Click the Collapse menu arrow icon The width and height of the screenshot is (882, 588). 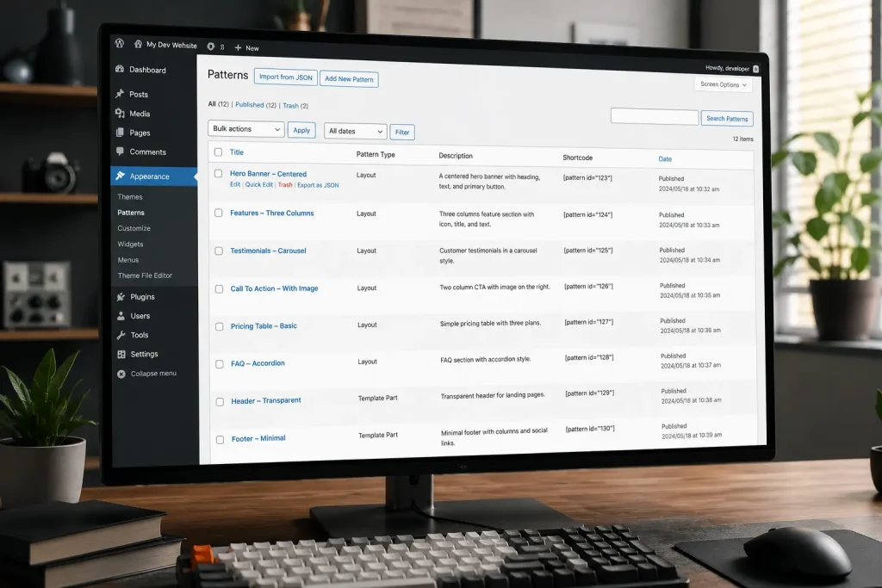pos(121,374)
